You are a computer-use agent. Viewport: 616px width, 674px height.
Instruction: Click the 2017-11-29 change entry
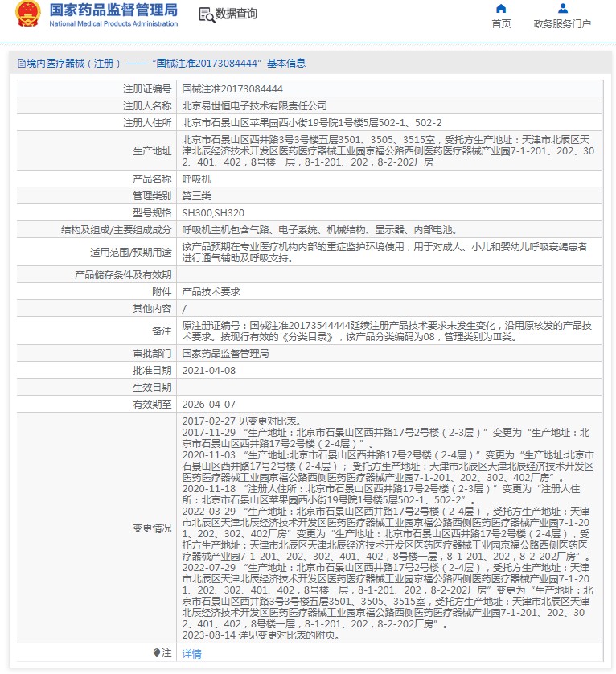386,438
